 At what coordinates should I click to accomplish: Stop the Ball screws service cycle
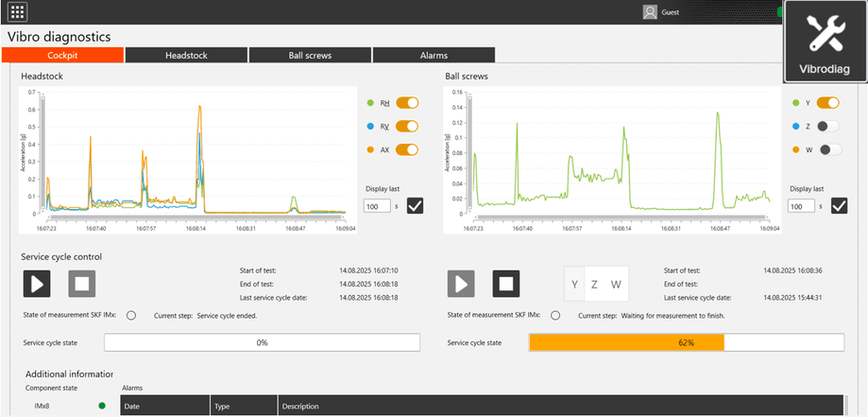506,284
